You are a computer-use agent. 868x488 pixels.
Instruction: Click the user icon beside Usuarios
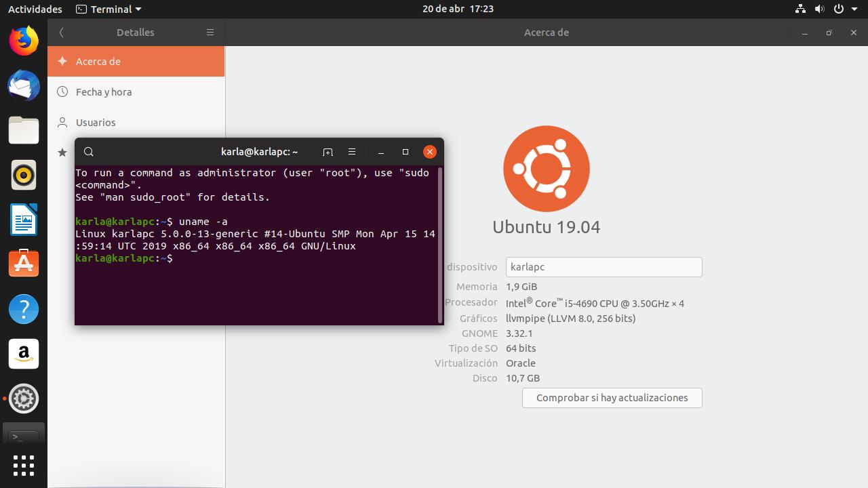[62, 122]
